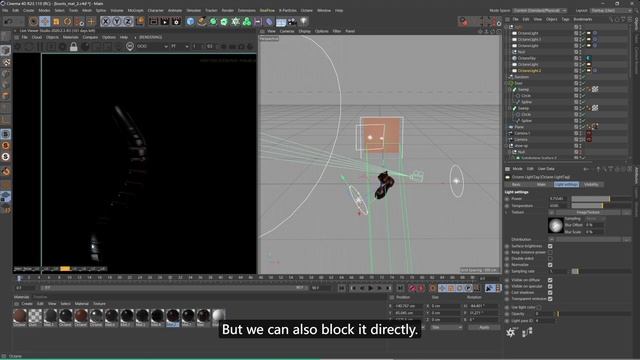This screenshot has width=640, height=360.
Task: Toggle X axis lock
Action: [x=106, y=21]
